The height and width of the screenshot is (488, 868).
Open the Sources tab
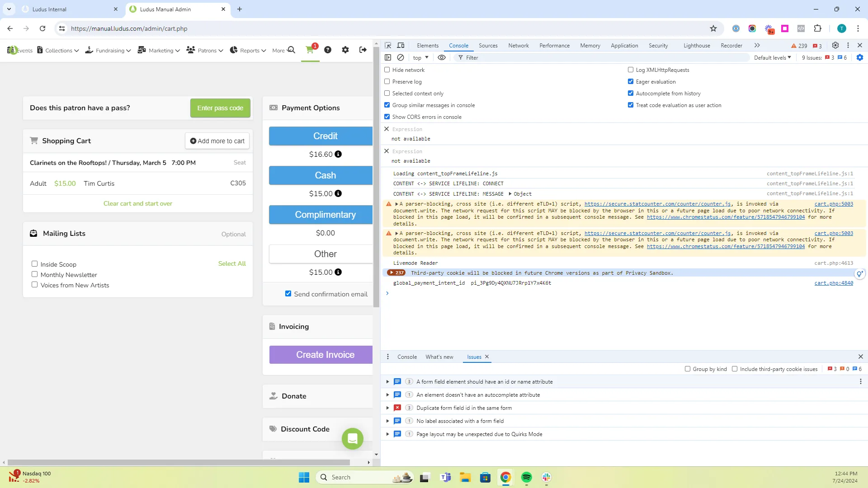coord(488,45)
